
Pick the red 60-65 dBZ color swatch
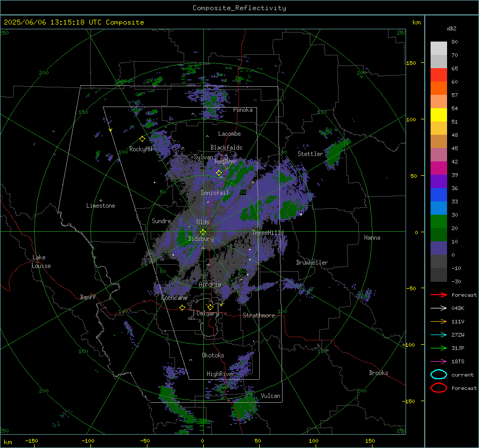(439, 75)
